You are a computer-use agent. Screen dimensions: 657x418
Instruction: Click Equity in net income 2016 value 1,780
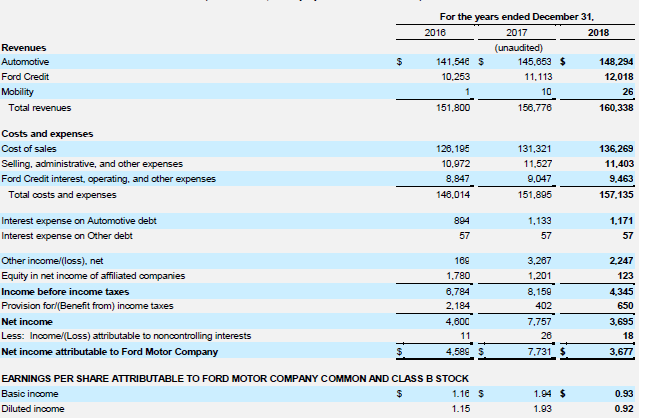[x=458, y=276]
